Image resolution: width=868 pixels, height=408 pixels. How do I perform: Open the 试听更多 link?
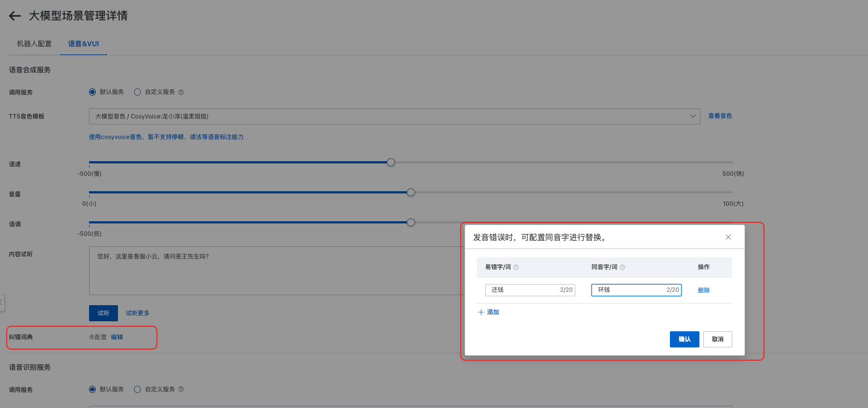[x=137, y=313]
